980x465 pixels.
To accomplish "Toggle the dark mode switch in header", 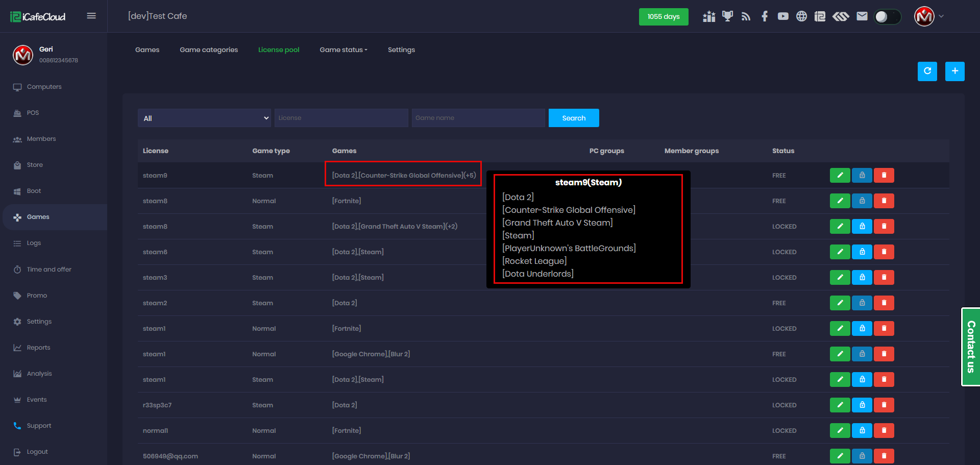I will [887, 17].
